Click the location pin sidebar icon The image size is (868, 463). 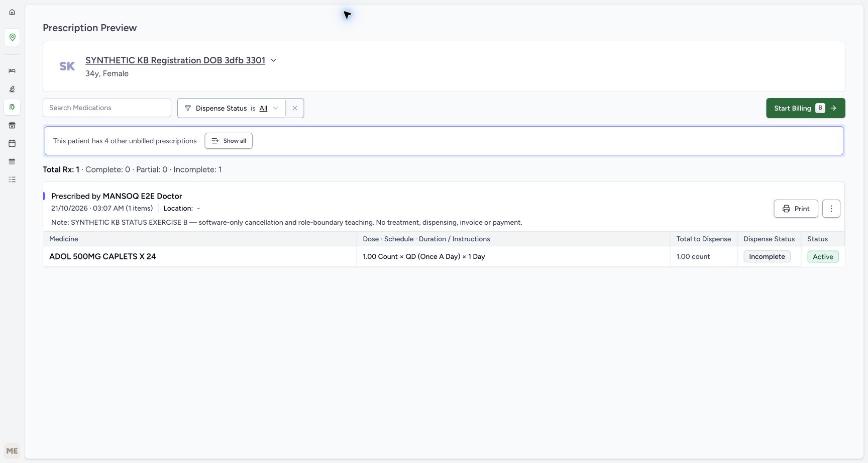click(12, 37)
